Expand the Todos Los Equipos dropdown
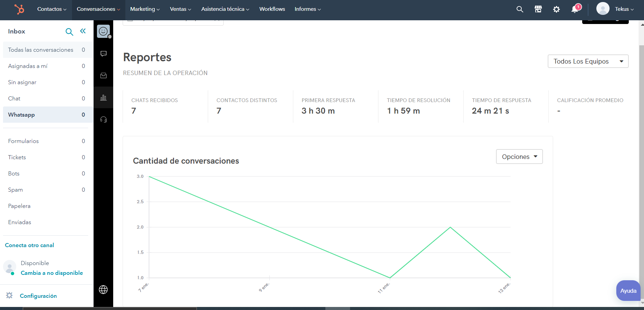Viewport: 644px width, 310px height. 588,61
